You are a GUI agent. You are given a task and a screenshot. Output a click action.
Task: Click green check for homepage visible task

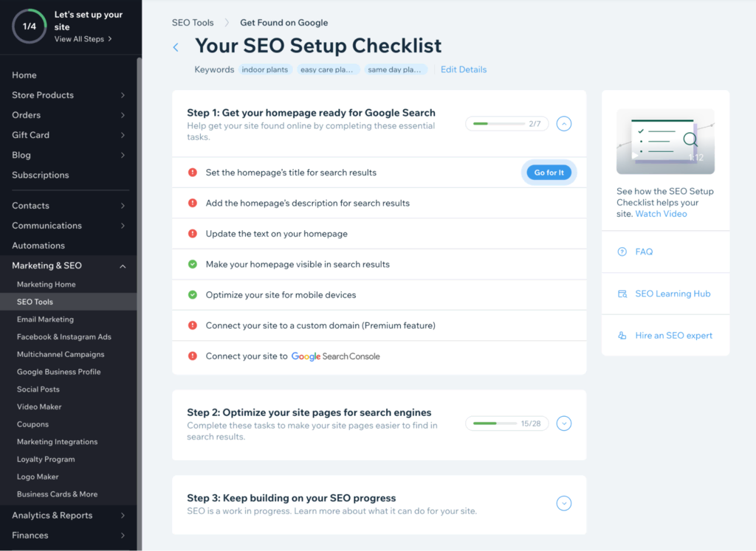193,264
